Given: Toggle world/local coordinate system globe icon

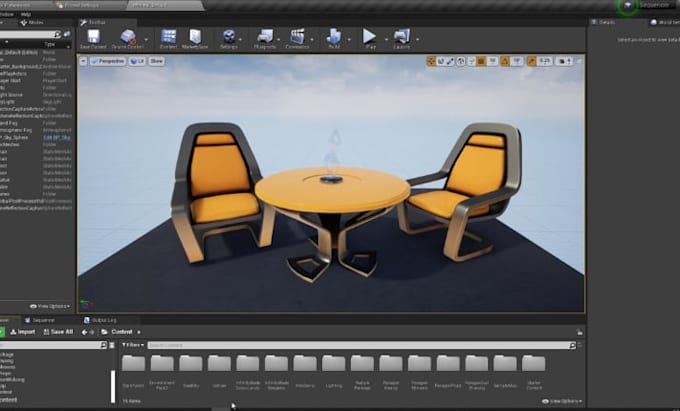Looking at the screenshot, I should [461, 61].
